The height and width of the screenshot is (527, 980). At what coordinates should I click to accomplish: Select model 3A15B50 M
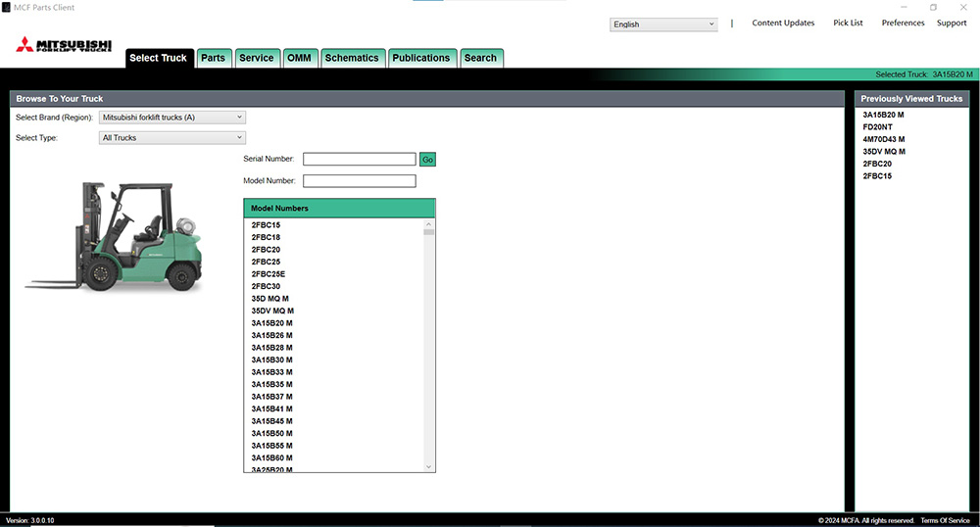(x=271, y=433)
